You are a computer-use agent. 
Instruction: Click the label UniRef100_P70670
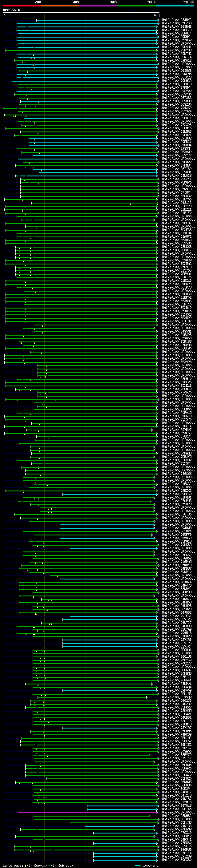point(177,393)
